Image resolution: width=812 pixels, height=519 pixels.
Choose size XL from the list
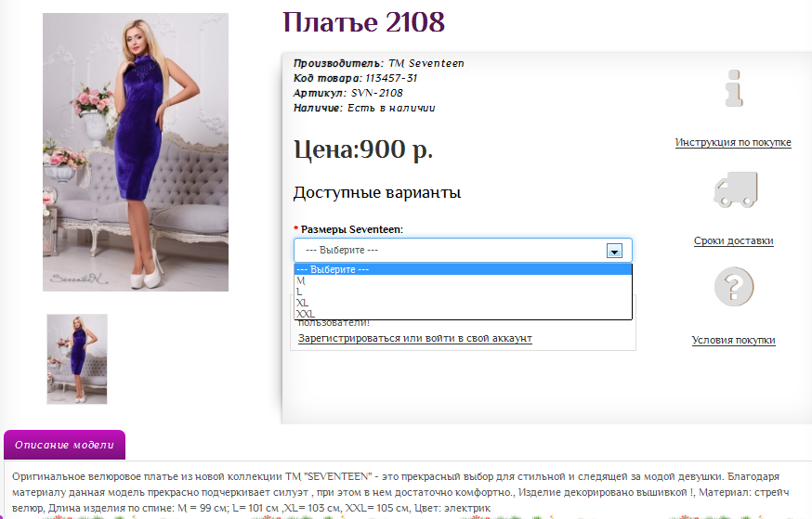[463, 303]
